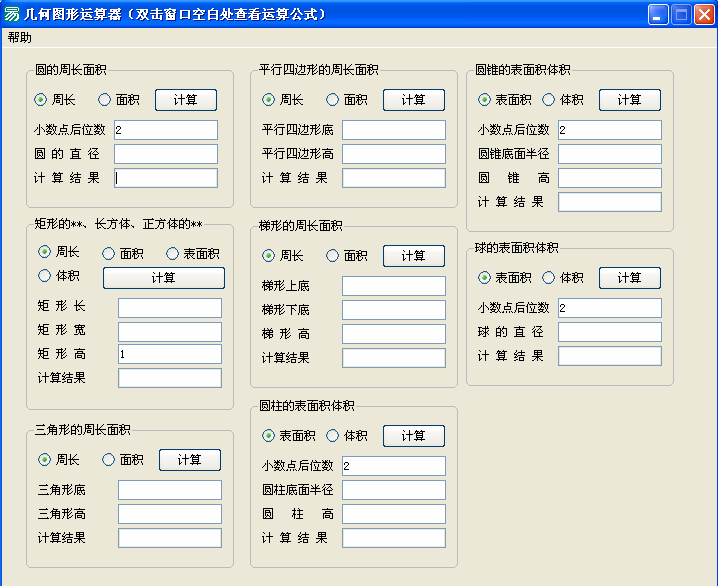Click 计算结果 field in 平行四边形 group
Screen dimensions: 718x586
(394, 178)
